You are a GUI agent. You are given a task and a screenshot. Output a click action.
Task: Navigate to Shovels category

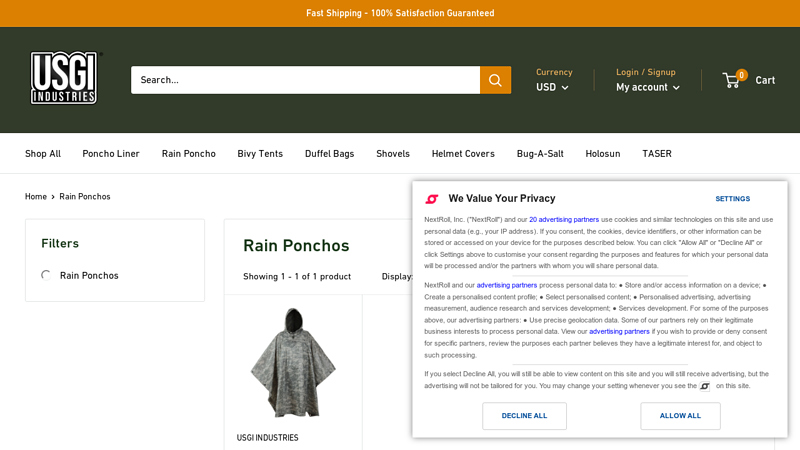tap(393, 154)
